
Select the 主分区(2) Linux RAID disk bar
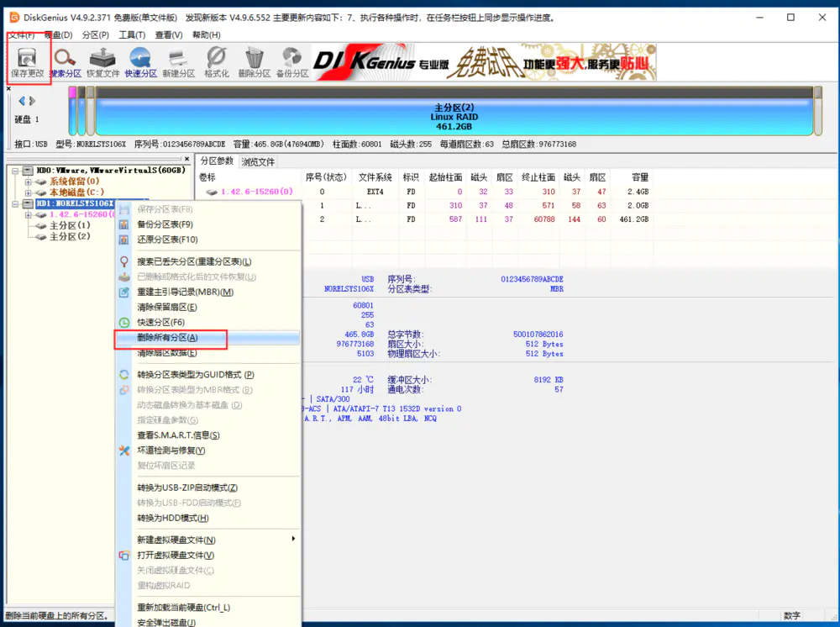pos(454,113)
